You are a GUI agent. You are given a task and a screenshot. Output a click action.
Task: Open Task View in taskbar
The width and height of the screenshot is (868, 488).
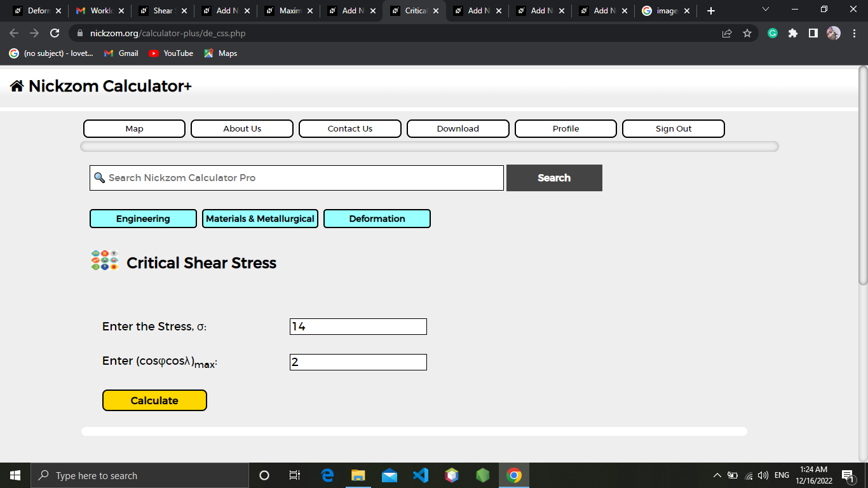click(x=294, y=475)
